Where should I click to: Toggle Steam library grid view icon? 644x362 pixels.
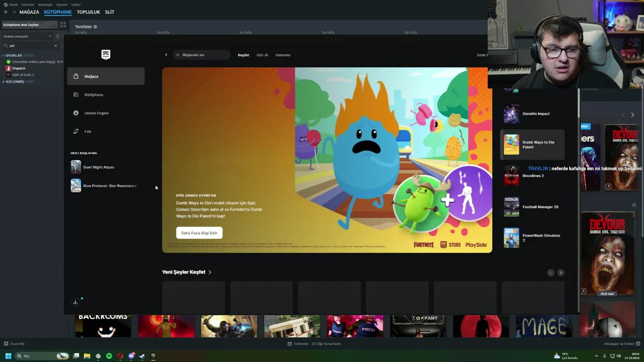click(x=63, y=25)
